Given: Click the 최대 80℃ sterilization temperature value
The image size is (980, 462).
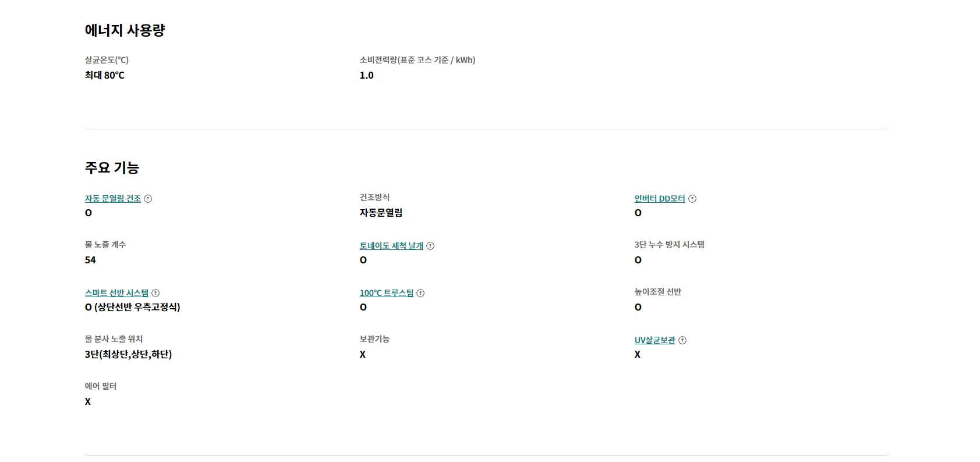Looking at the screenshot, I should [x=105, y=75].
